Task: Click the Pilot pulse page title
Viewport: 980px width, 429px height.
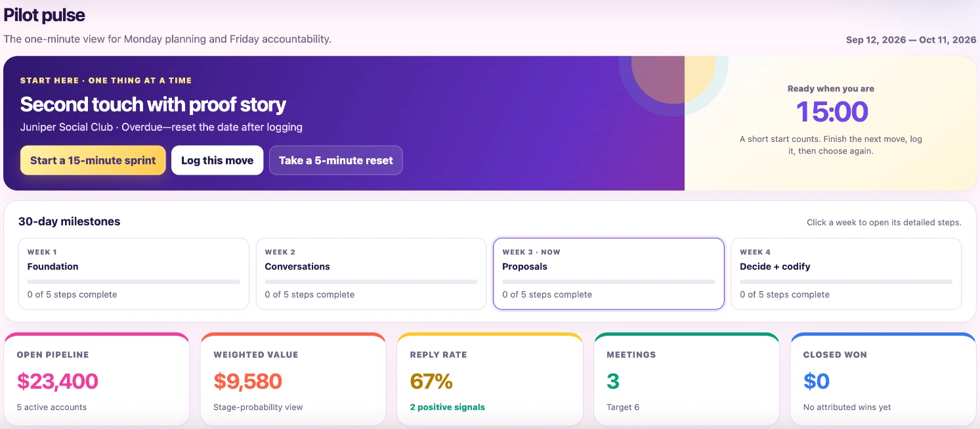Action: coord(45,15)
